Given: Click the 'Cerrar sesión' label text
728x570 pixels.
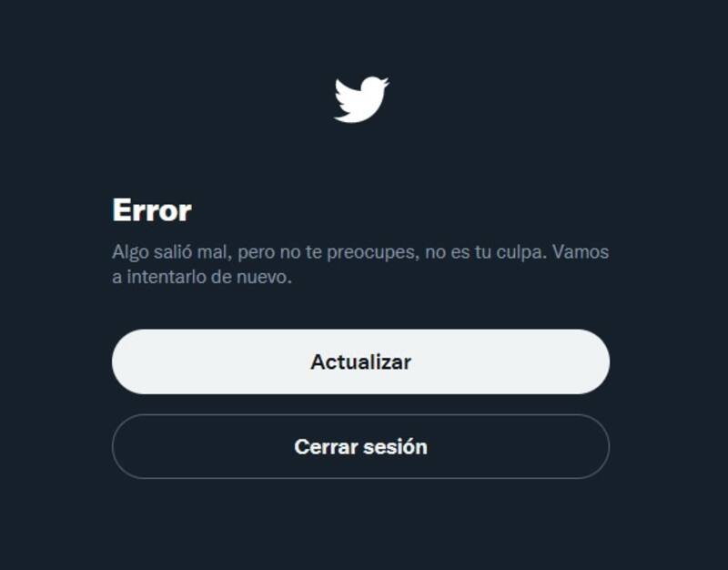Looking at the screenshot, I should (360, 446).
